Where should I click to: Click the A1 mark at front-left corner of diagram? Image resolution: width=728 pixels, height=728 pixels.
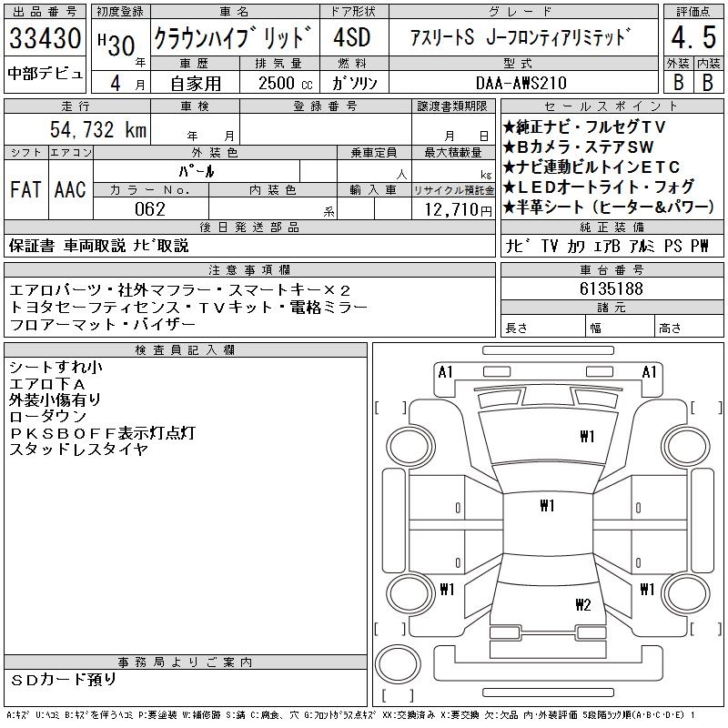(x=445, y=371)
